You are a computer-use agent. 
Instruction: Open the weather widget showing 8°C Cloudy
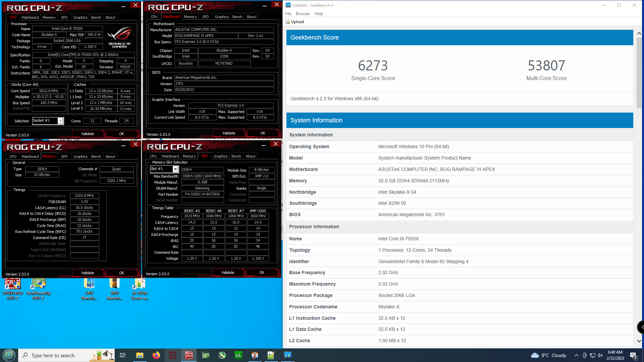(549, 355)
